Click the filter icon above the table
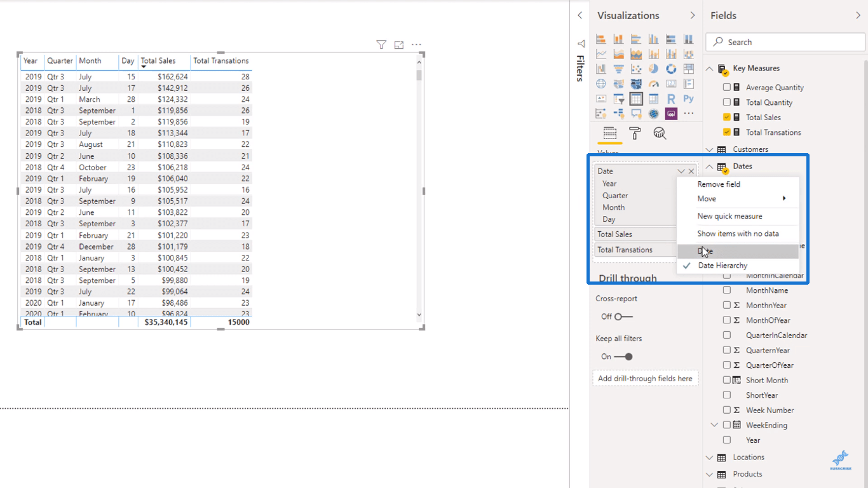 (x=381, y=44)
